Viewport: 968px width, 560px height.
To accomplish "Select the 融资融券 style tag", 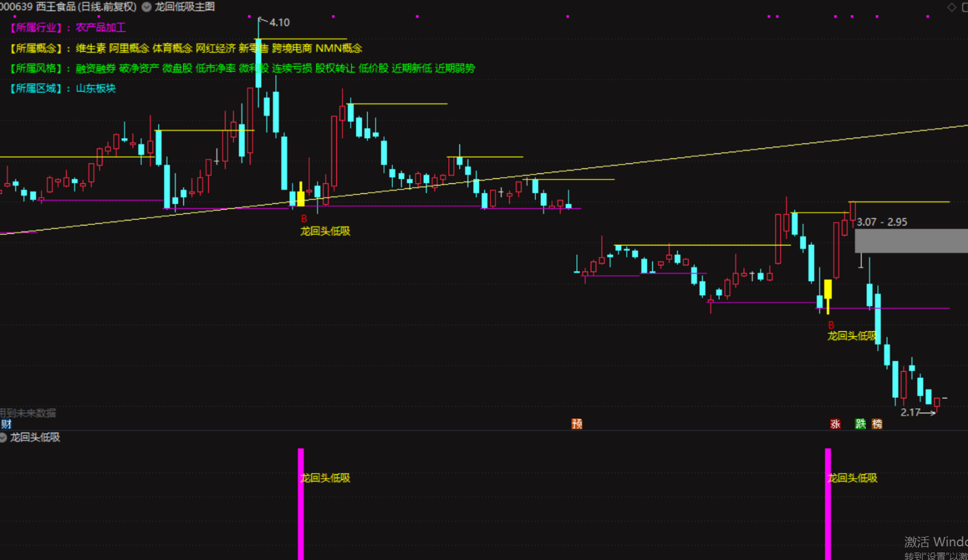I will [x=96, y=68].
